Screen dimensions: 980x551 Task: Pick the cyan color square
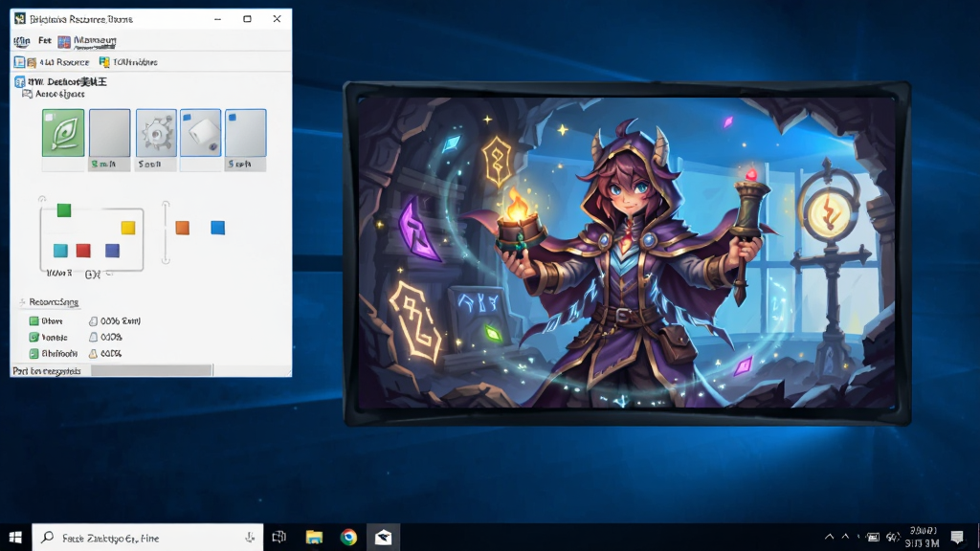(60, 251)
